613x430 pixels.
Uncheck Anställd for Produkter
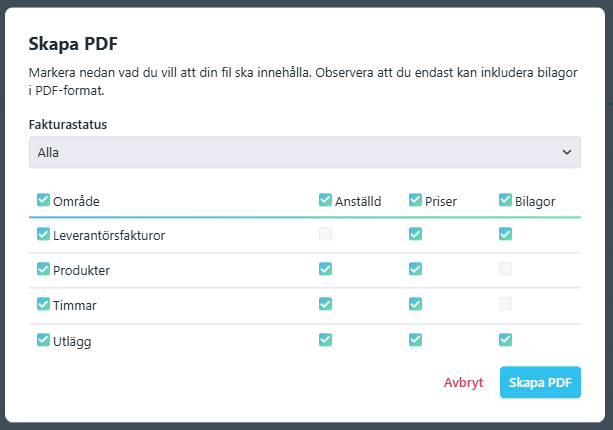coord(325,269)
